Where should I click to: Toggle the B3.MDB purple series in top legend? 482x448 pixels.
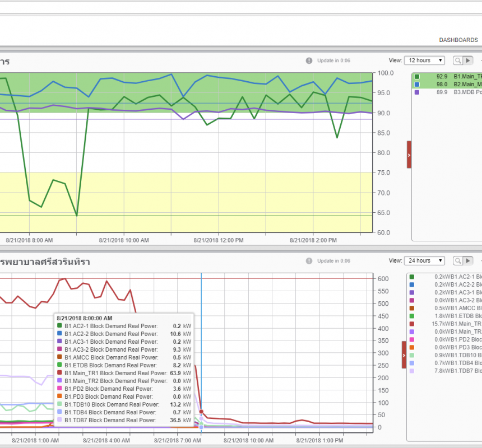pyautogui.click(x=416, y=92)
